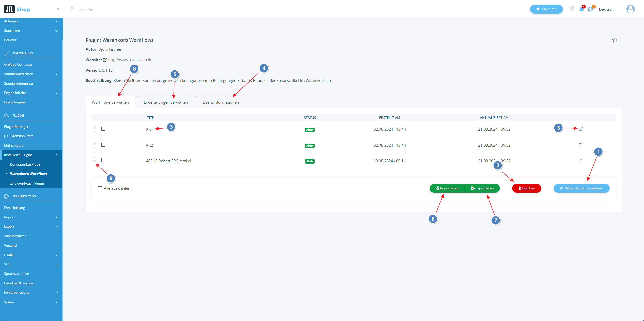
Task: Click the search magnifier icon
Action: (x=72, y=9)
